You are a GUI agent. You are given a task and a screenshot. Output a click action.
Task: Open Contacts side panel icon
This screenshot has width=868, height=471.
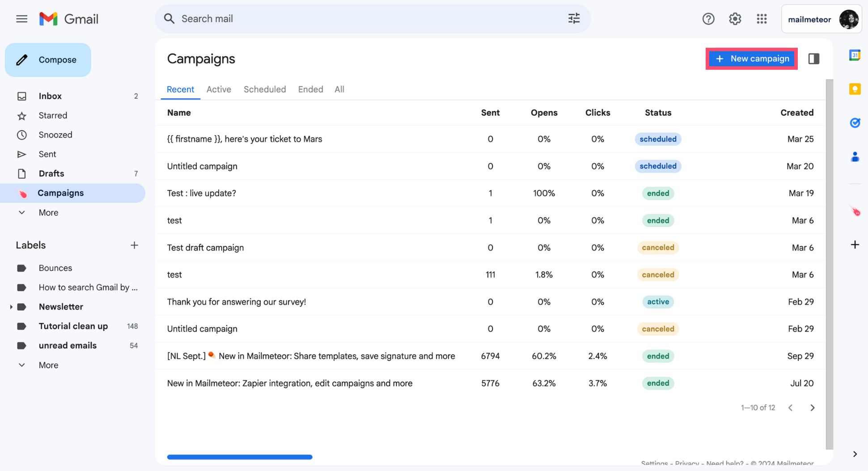(855, 157)
